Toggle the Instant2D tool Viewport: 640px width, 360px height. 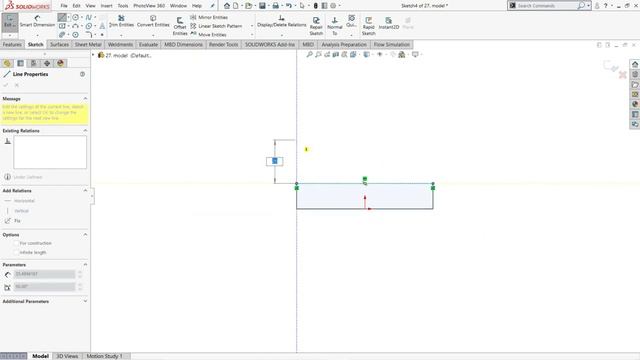pyautogui.click(x=389, y=23)
